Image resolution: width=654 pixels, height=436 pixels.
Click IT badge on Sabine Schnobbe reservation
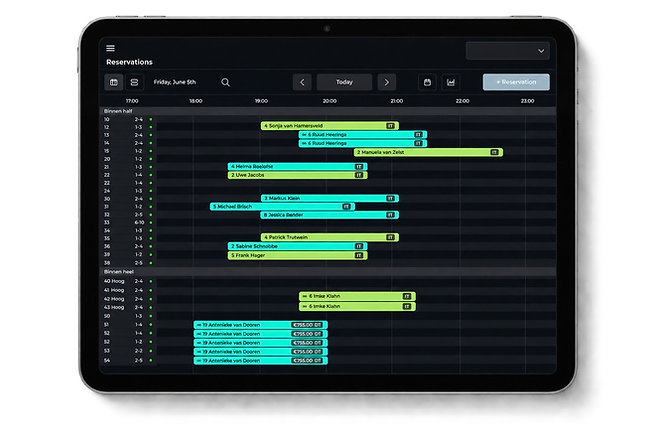tap(359, 246)
